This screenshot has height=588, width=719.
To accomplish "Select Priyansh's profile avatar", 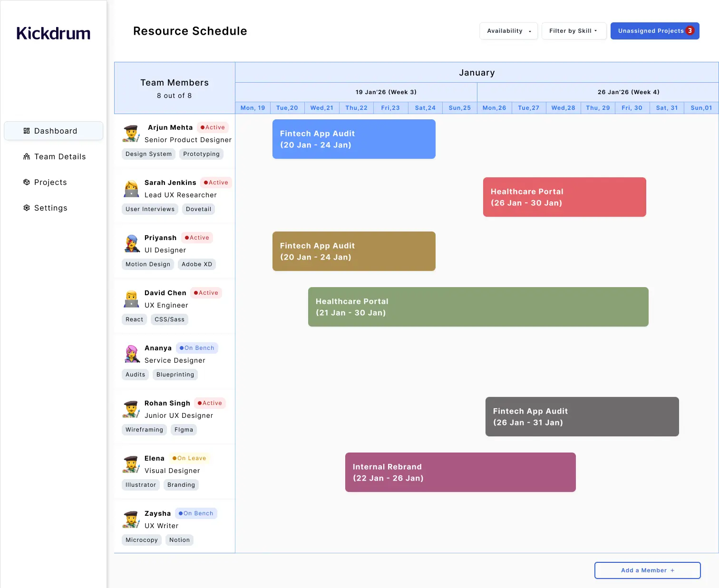I will tap(131, 244).
